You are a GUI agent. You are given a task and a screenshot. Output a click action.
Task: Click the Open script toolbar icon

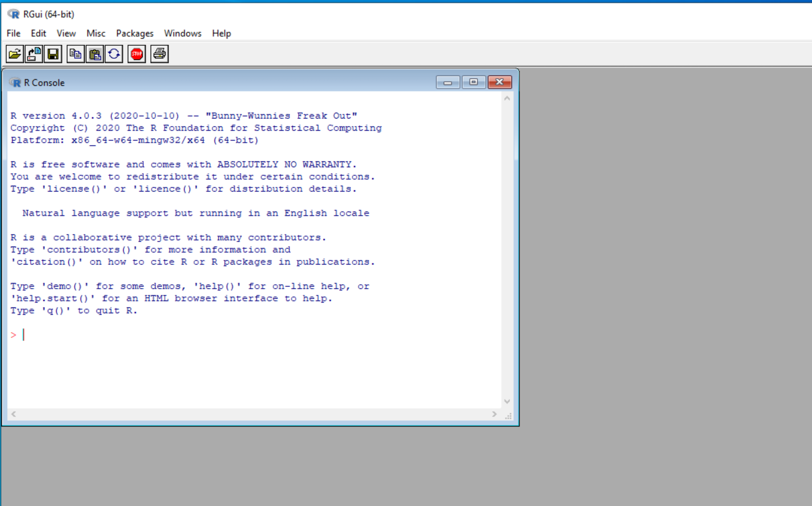(15, 54)
